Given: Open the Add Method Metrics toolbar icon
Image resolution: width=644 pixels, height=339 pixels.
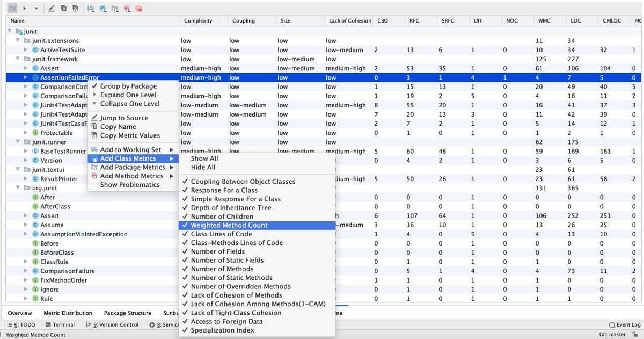Looking at the screenshot, I should point(127,8).
